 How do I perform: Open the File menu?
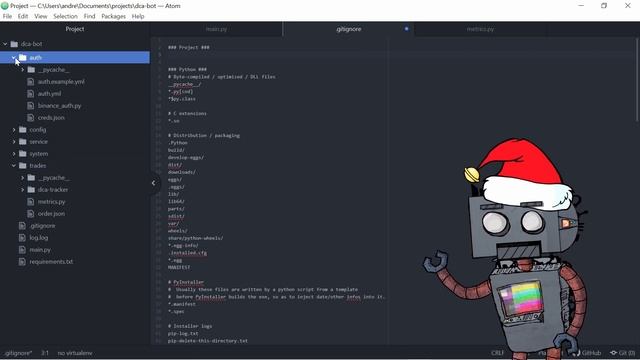pos(7,16)
